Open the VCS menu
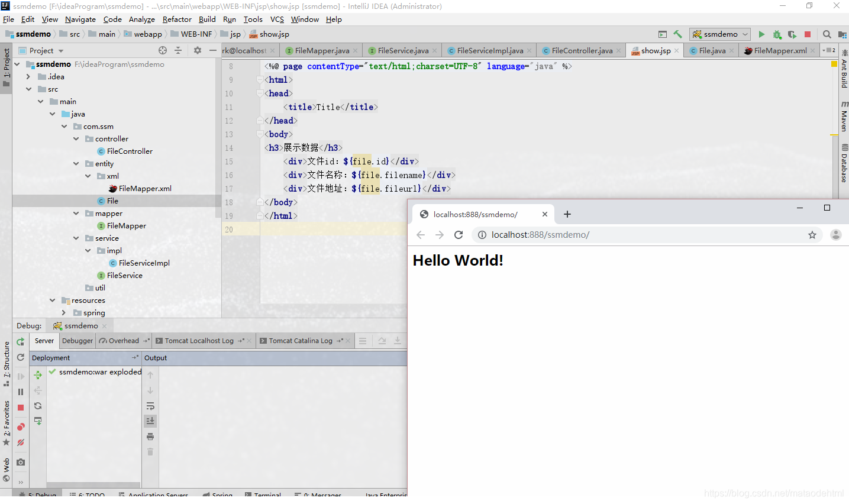Screen dimensions: 849x504 tap(277, 19)
